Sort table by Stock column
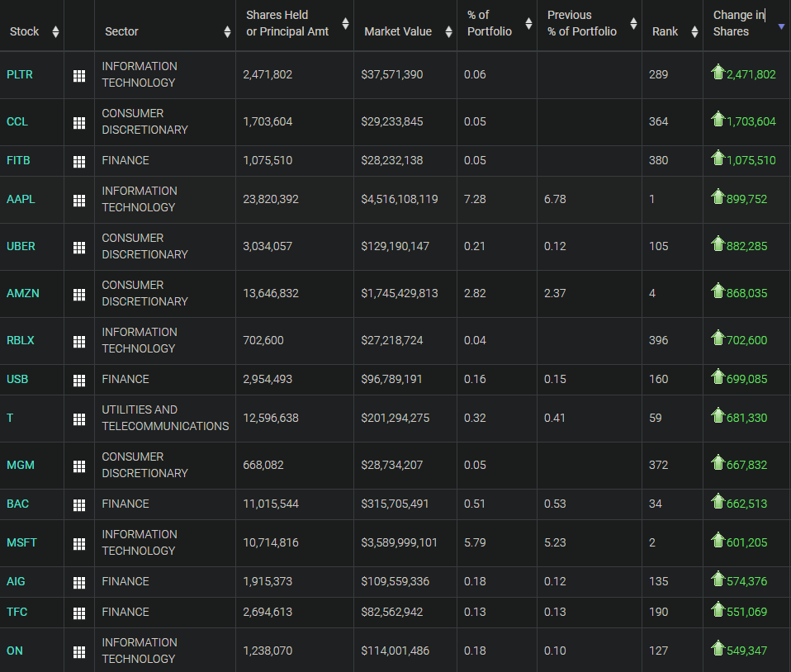This screenshot has width=791, height=672. pos(55,31)
